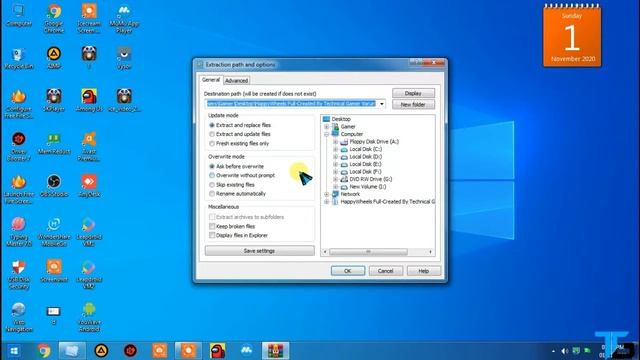Open 5KPlayer desktop shortcut

pos(54,100)
